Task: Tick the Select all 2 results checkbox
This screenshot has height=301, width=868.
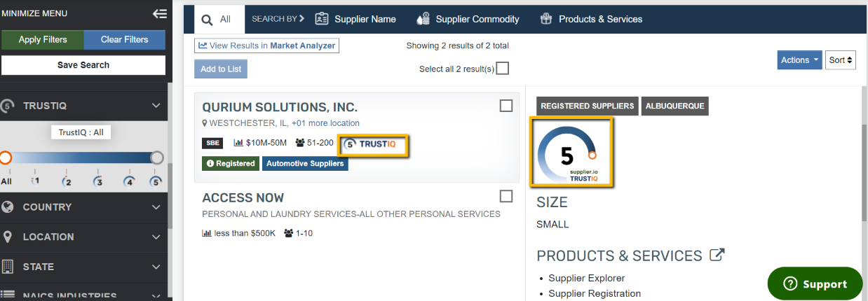Action: tap(502, 69)
